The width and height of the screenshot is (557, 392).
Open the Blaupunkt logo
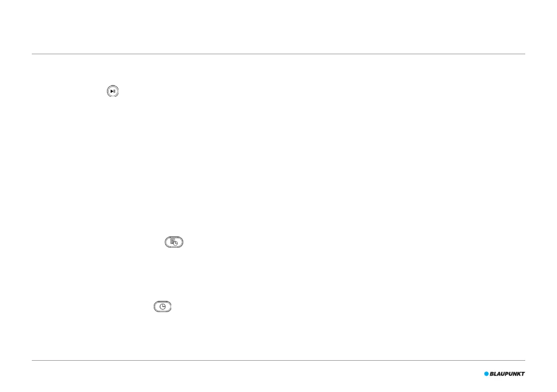point(505,374)
